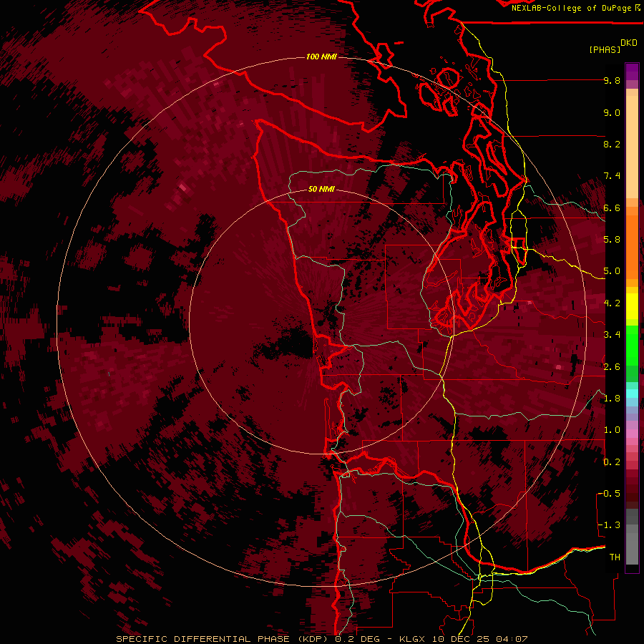
Task: Click the 0.2 scale label
Action: 612,462
